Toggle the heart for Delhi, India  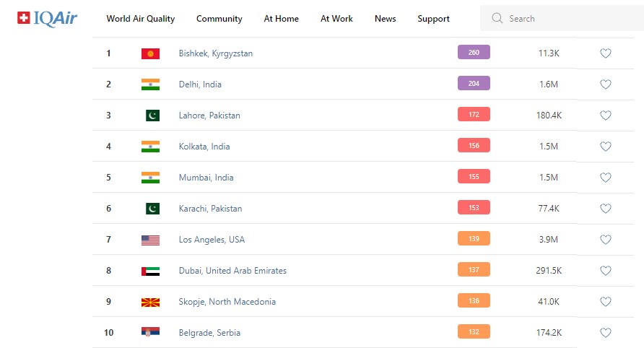(x=606, y=84)
